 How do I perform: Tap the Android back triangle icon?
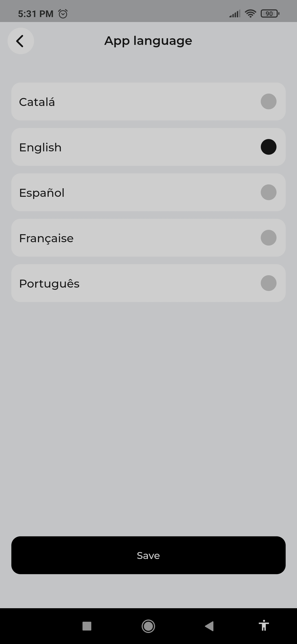click(210, 626)
